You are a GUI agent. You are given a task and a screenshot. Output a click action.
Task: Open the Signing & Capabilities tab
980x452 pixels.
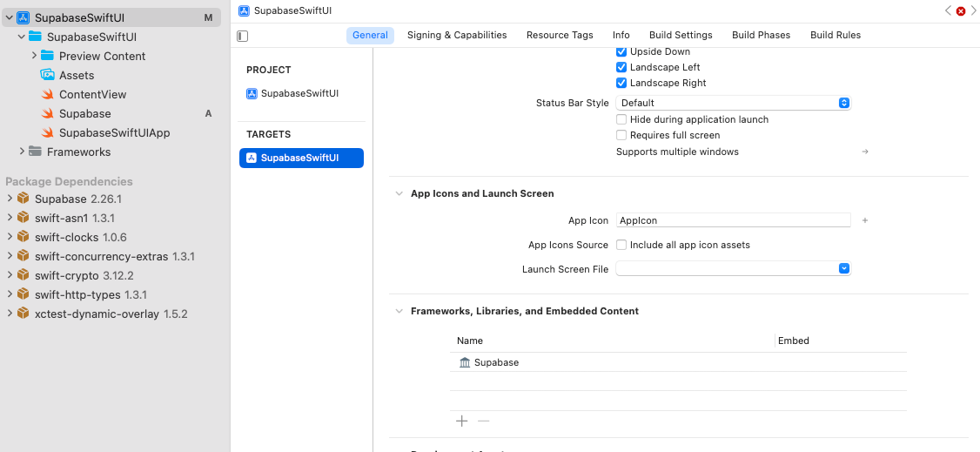(457, 36)
